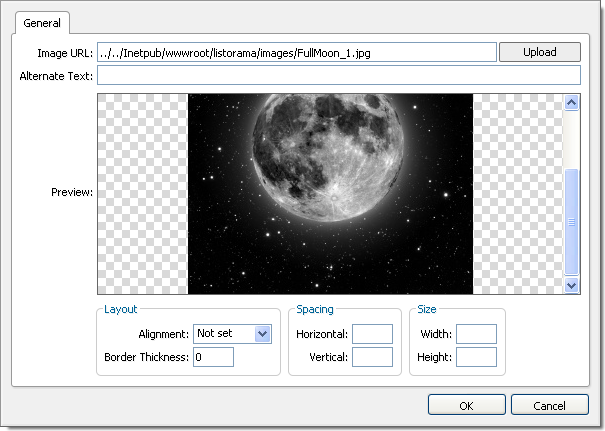Screen dimensions: 605x431
Task: Click the 'Layout' group title
Action: click(x=121, y=309)
